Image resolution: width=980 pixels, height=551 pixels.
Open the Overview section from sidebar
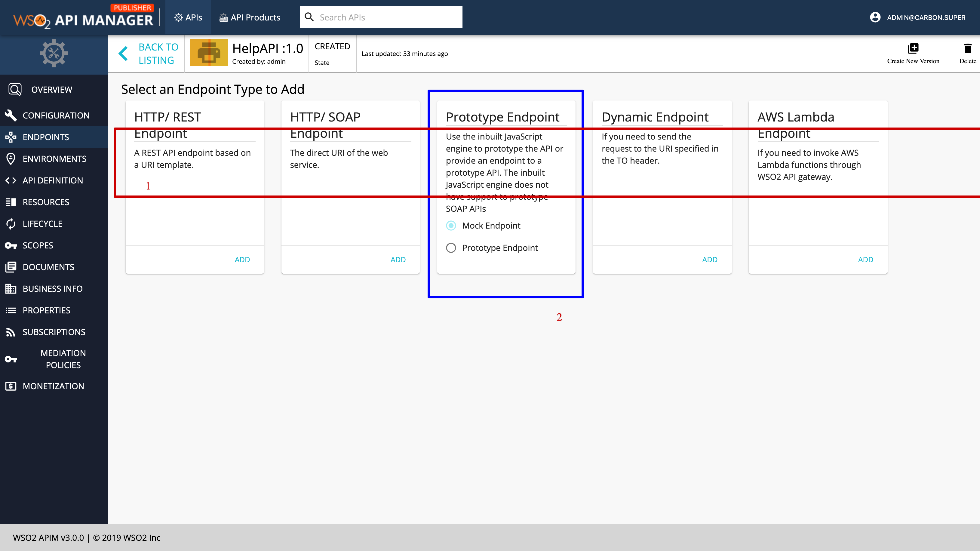pos(51,89)
